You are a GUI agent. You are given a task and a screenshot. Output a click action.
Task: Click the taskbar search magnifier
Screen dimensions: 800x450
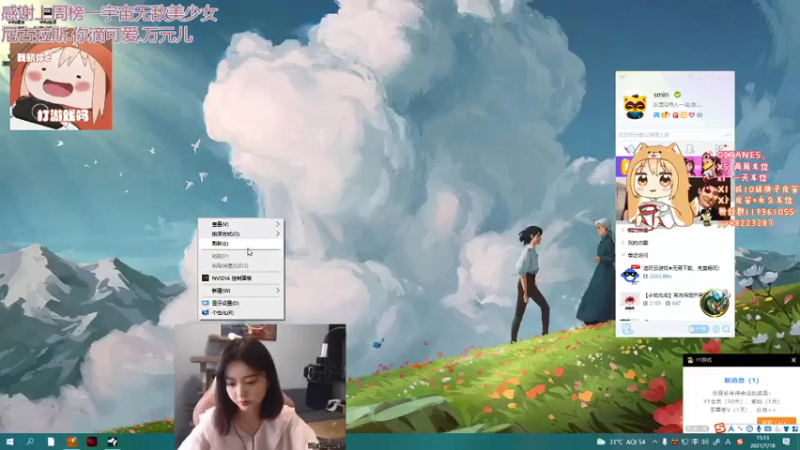click(30, 441)
